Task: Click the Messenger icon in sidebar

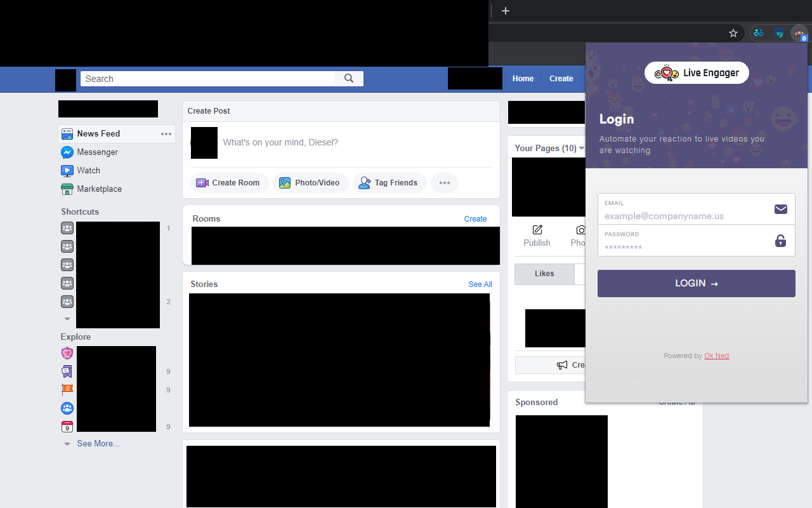Action: [x=67, y=152]
